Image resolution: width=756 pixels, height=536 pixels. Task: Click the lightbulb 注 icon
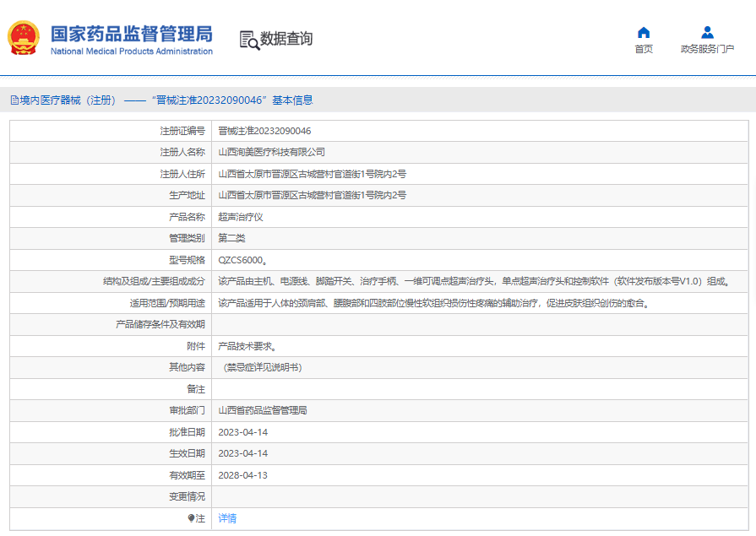(x=191, y=518)
